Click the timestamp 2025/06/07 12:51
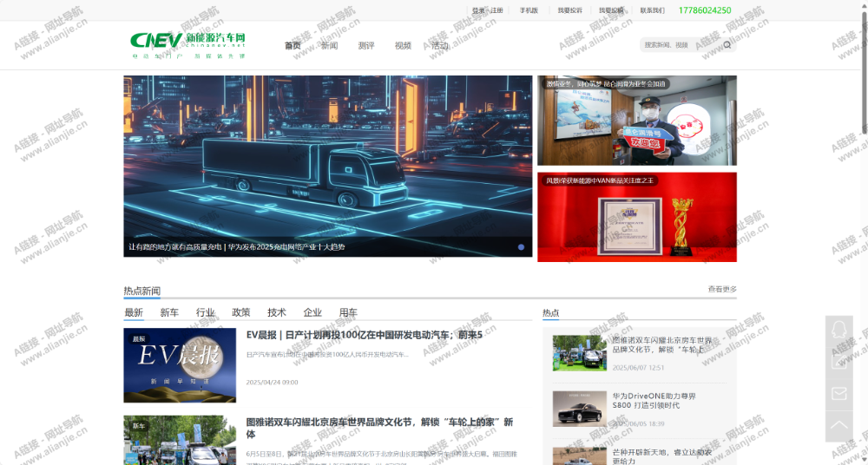The width and height of the screenshot is (868, 465). point(638,368)
